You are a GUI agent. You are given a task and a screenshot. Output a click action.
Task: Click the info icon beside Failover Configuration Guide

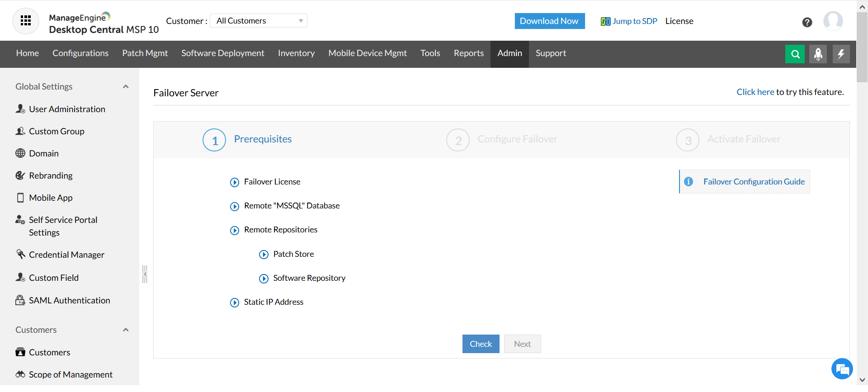click(689, 181)
